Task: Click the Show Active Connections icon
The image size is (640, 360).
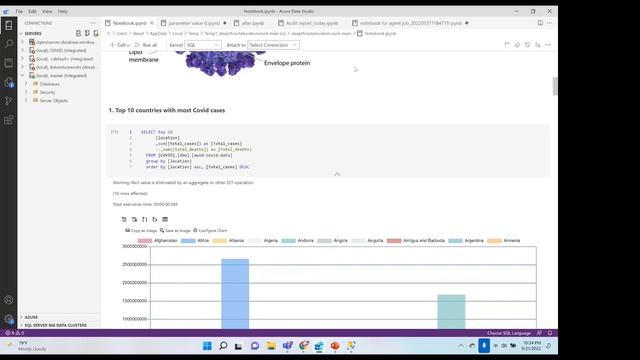Action: click(96, 33)
